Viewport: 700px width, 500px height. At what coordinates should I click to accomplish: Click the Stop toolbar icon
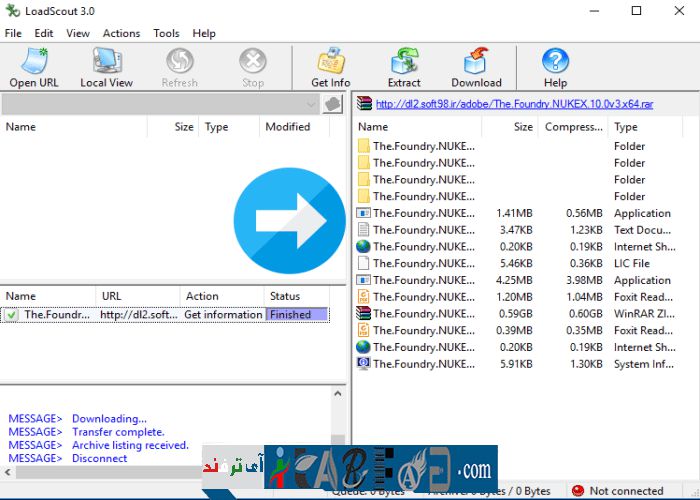[253, 67]
